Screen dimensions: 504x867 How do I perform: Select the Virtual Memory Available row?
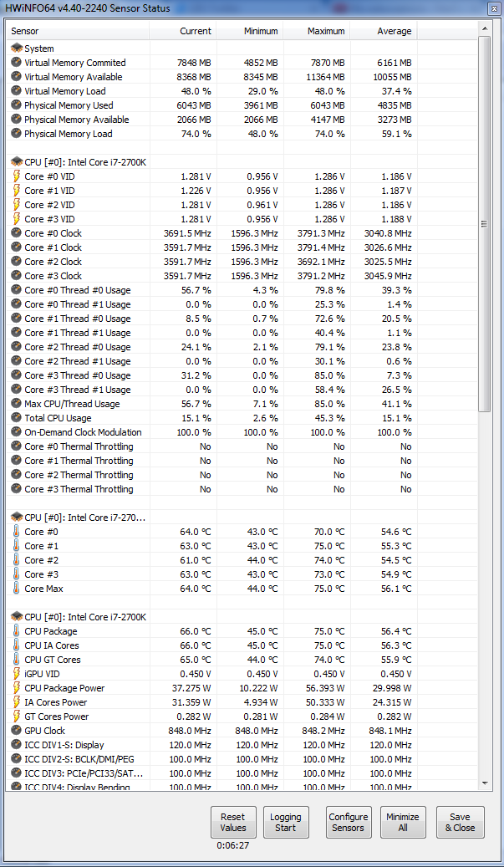pyautogui.click(x=242, y=77)
